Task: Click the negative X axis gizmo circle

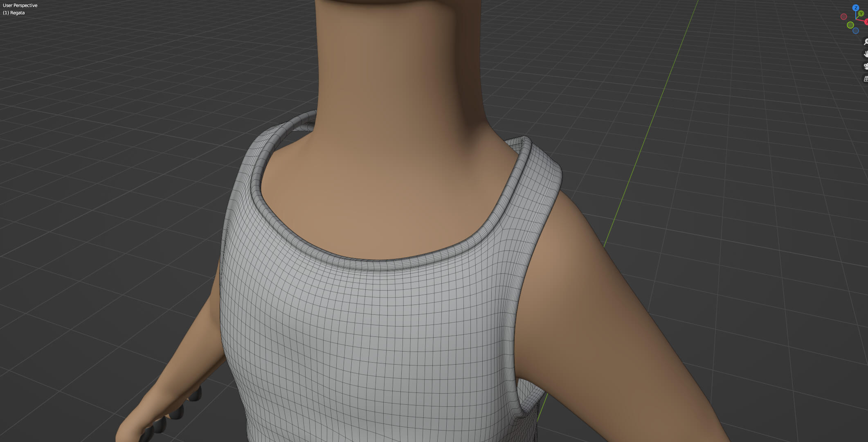Action: (843, 17)
